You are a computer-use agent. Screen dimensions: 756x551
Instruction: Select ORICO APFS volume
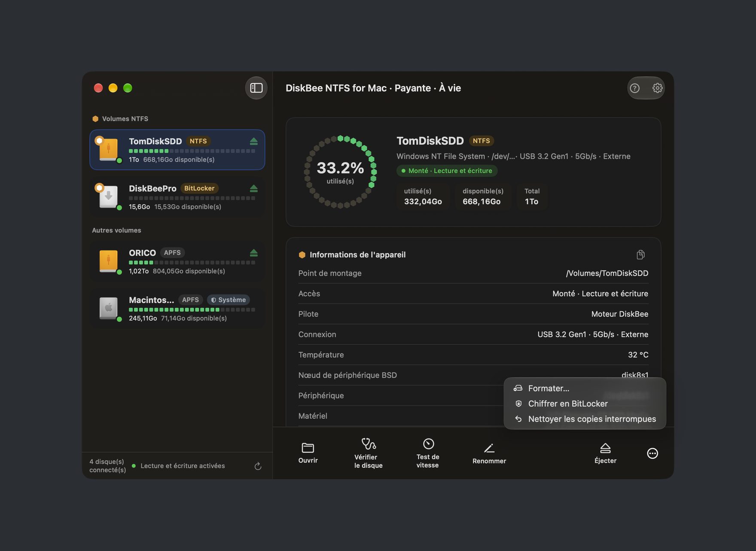(x=177, y=261)
